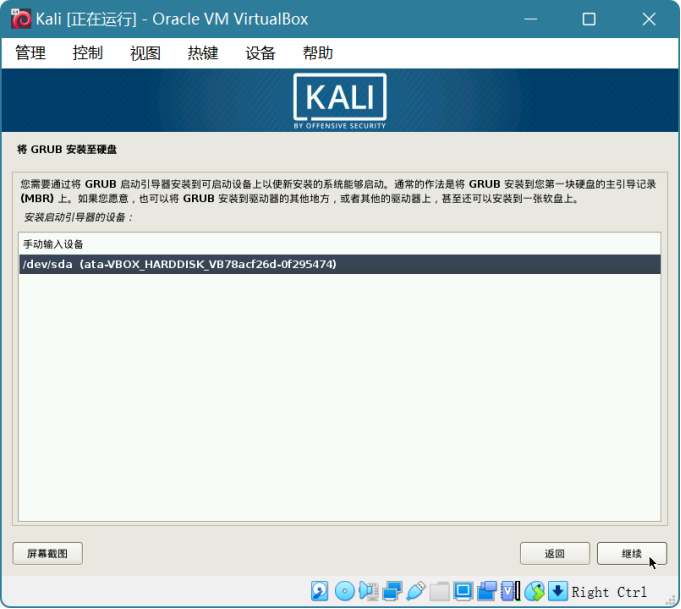Click the shared folders status icon
Viewport: 681px width, 609px height.
pyautogui.click(x=439, y=591)
